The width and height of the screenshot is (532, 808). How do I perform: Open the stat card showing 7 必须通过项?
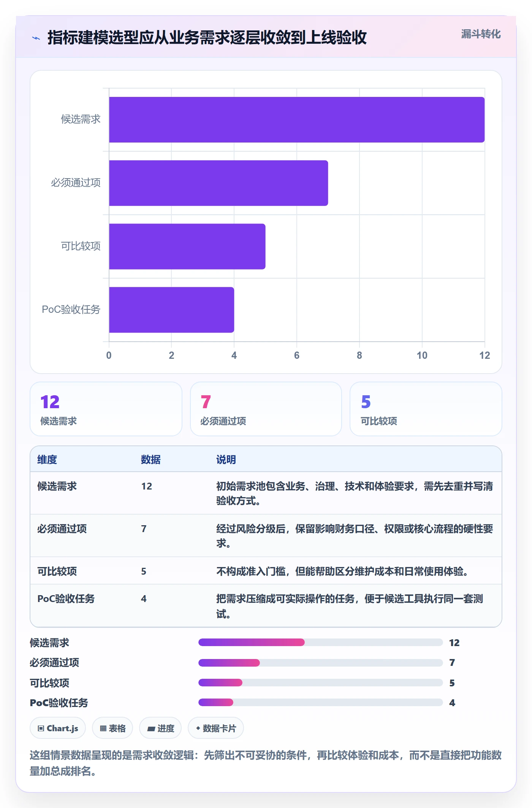[x=266, y=409]
